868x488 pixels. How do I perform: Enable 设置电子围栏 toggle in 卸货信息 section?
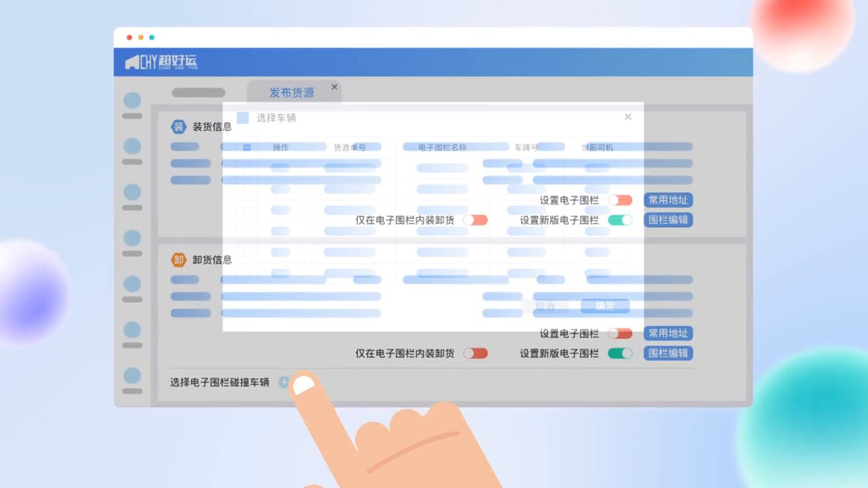coord(620,333)
